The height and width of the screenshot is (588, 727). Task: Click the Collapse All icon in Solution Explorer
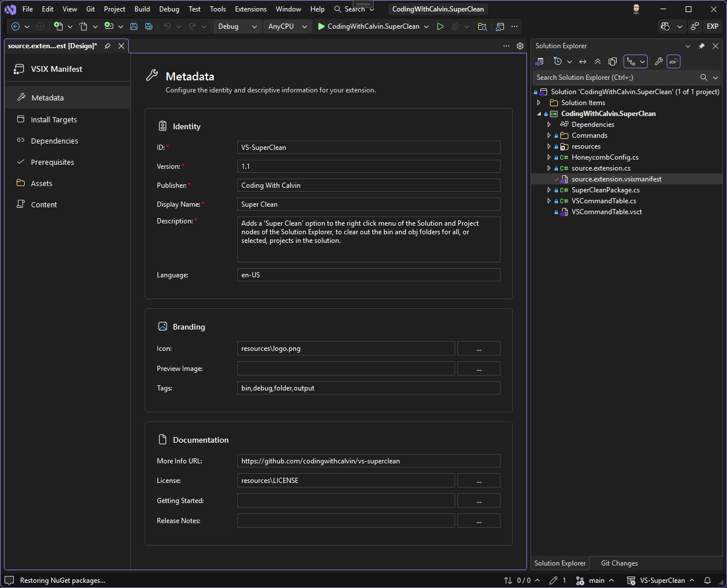(x=598, y=61)
